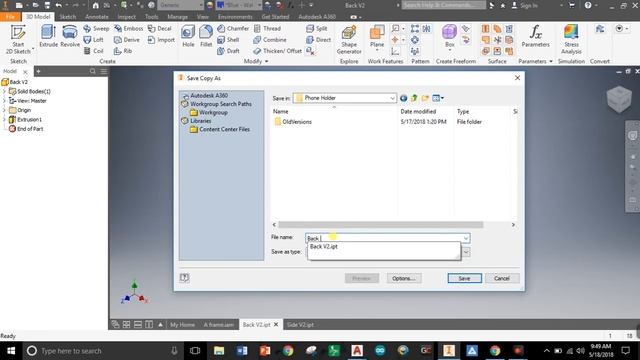Expand the Origin folder node

click(x=4, y=110)
